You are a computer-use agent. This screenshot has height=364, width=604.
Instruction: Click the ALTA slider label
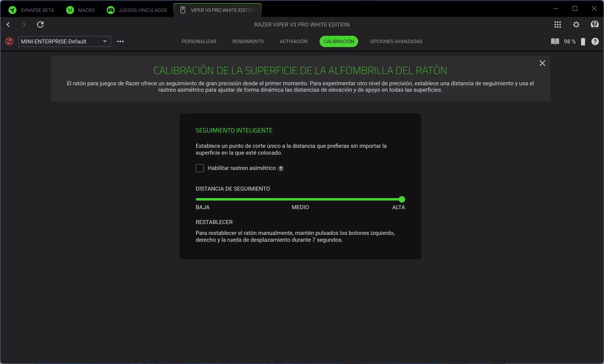[399, 207]
